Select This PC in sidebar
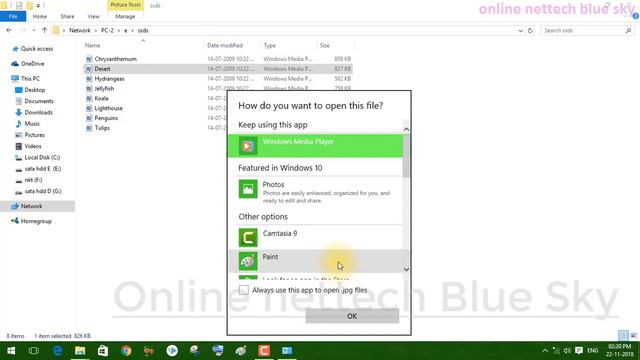640x360 pixels. [x=30, y=78]
